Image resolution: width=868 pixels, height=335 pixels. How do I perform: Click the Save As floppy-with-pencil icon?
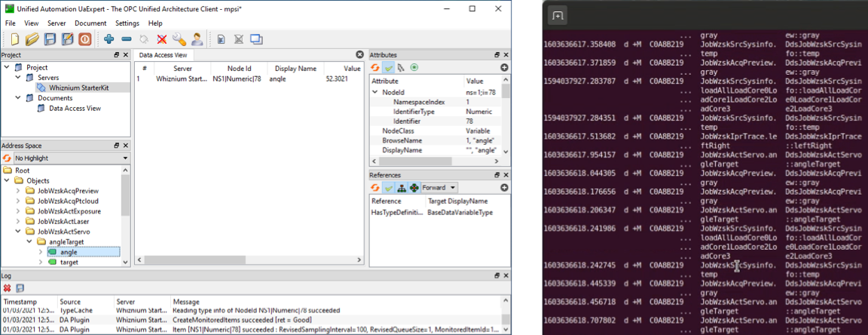pyautogui.click(x=68, y=39)
